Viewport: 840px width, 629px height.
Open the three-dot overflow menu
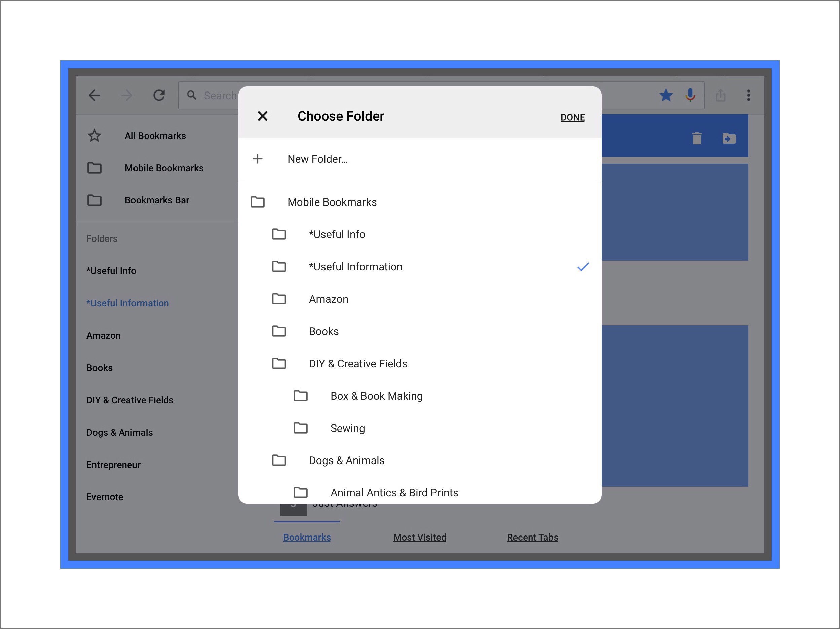tap(748, 95)
